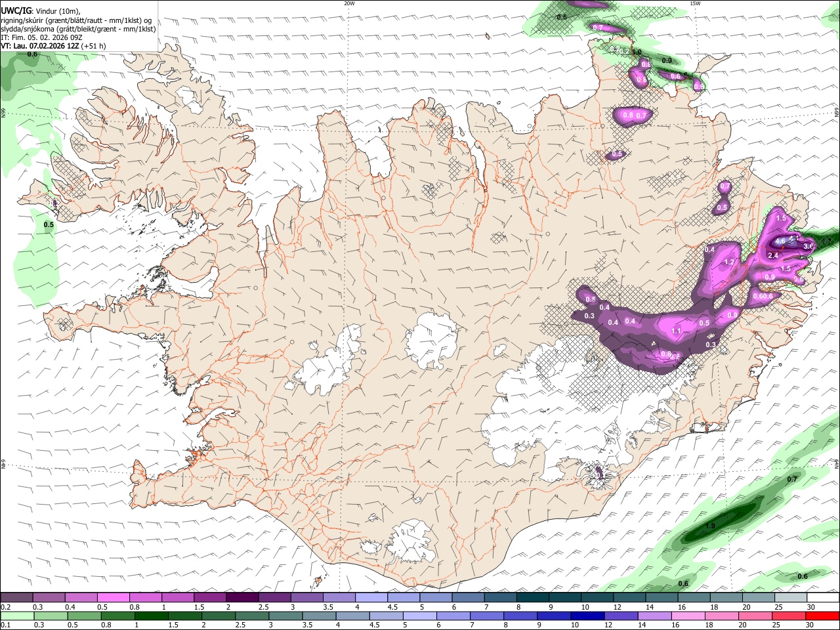Click the '0.1' label in the lower legend row
The height and width of the screenshot is (630, 840).
tap(6, 625)
